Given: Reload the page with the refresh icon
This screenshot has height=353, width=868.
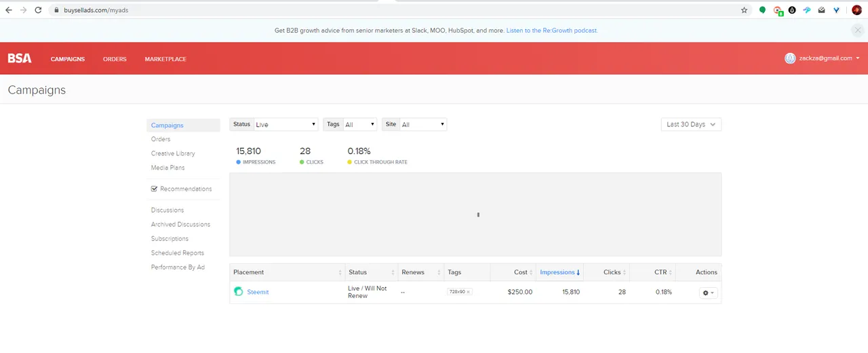Looking at the screenshot, I should tap(38, 10).
